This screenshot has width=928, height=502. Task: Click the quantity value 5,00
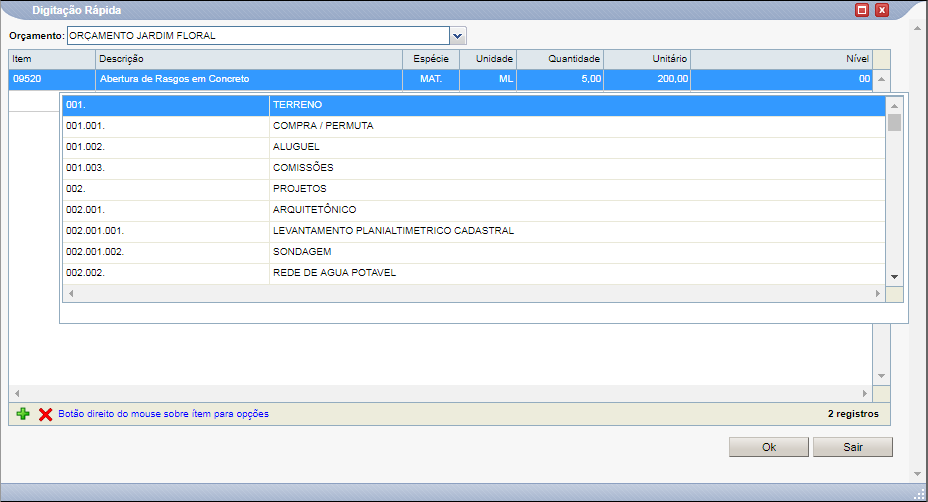[x=591, y=79]
